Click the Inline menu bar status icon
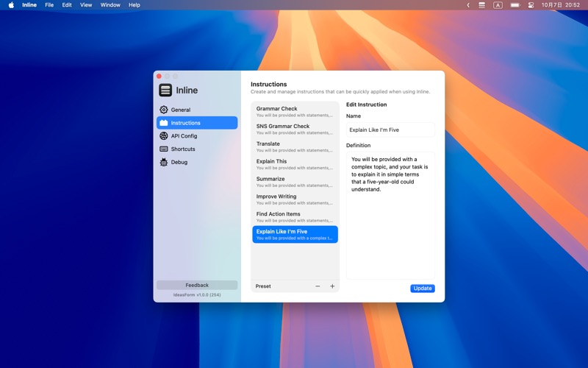This screenshot has height=368, width=588. pos(481,5)
